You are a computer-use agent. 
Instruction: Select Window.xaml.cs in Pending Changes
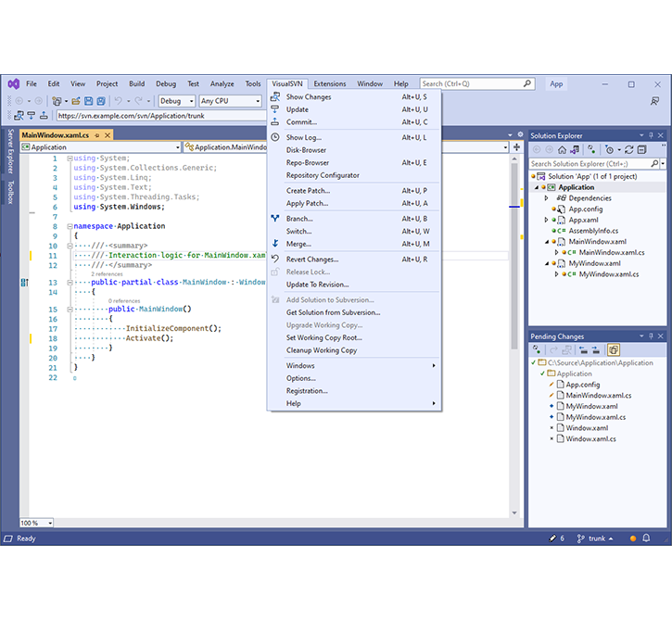click(x=590, y=438)
